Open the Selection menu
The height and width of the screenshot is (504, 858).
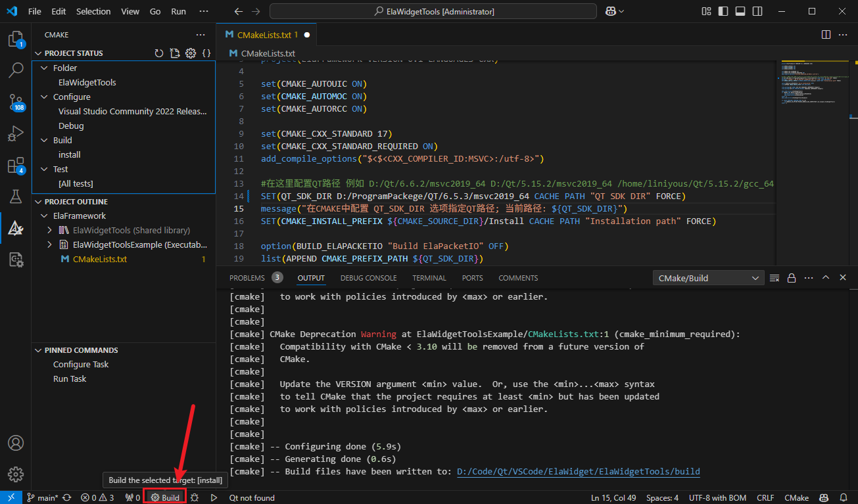click(93, 11)
